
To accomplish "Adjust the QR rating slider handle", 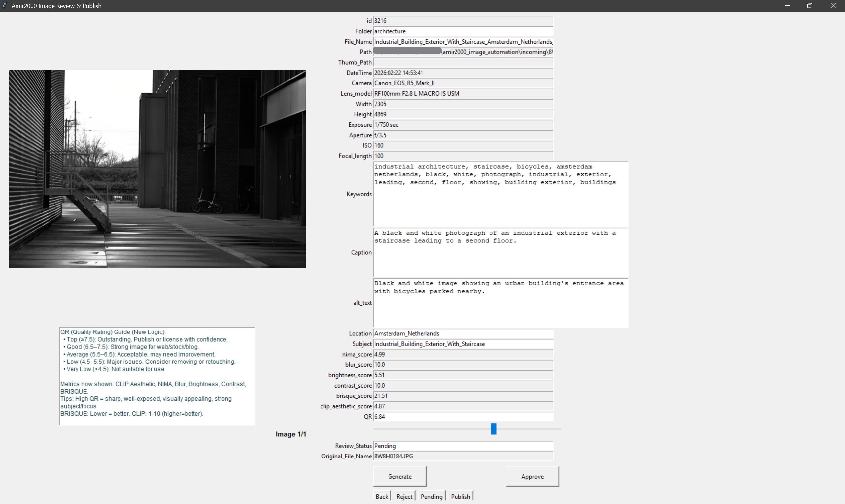I will pyautogui.click(x=494, y=429).
